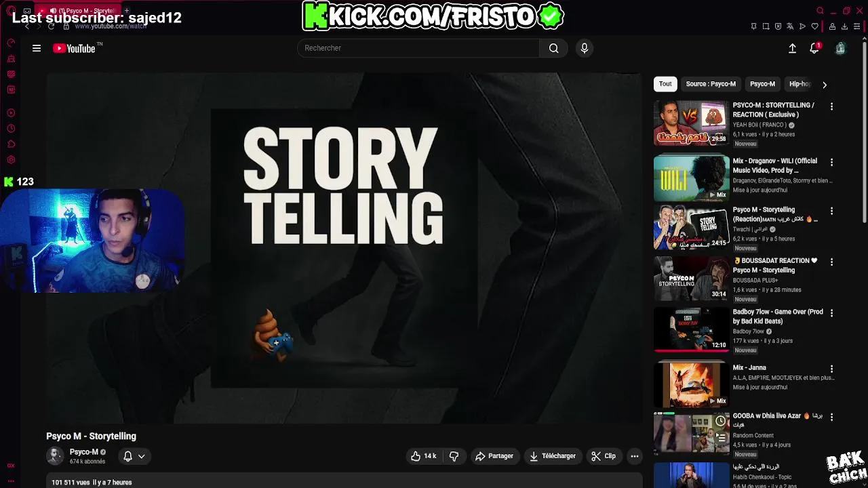Open options for Mix - Janna
The height and width of the screenshot is (488, 868).
[831, 369]
